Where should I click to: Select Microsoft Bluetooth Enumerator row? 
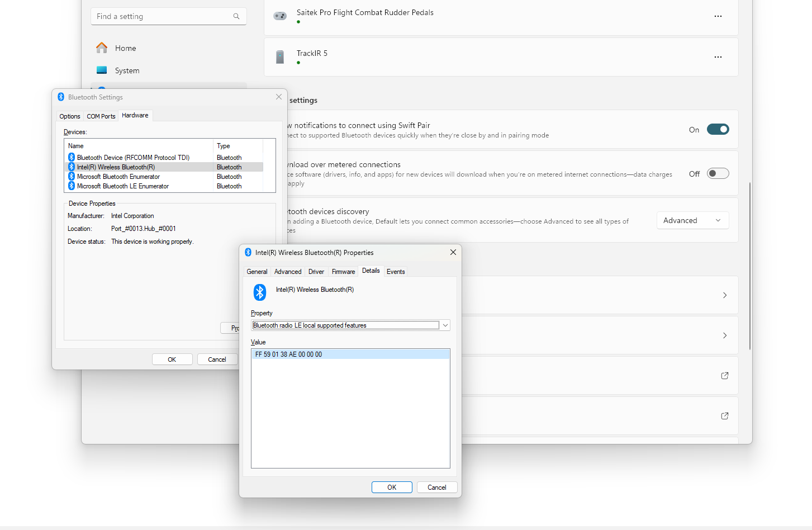coord(165,176)
